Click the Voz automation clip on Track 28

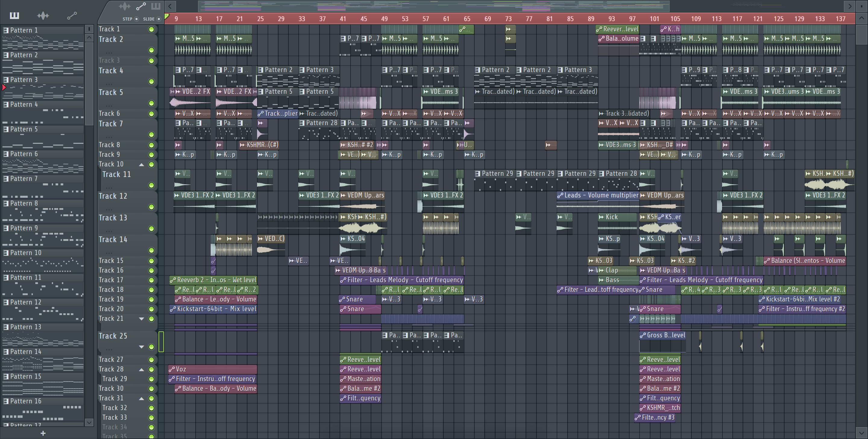212,369
